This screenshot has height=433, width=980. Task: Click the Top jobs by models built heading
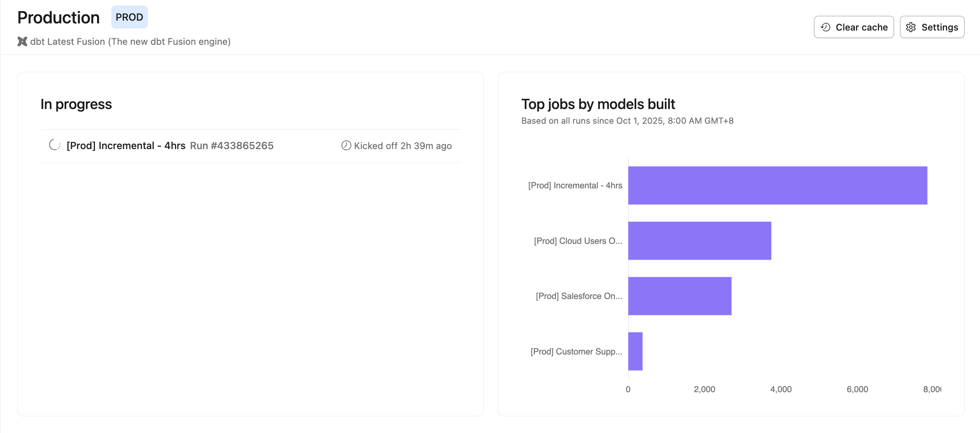point(598,104)
